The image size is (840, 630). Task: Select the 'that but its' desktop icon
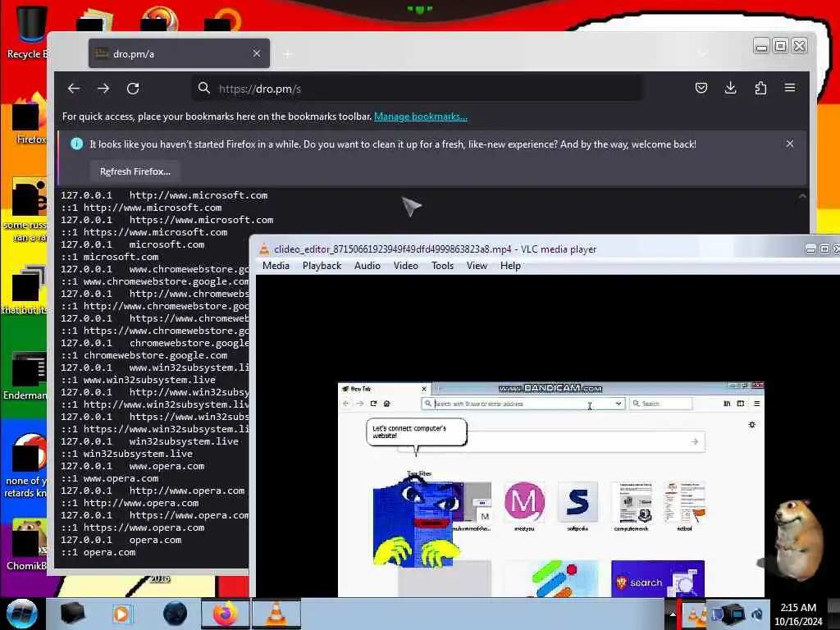click(x=25, y=290)
